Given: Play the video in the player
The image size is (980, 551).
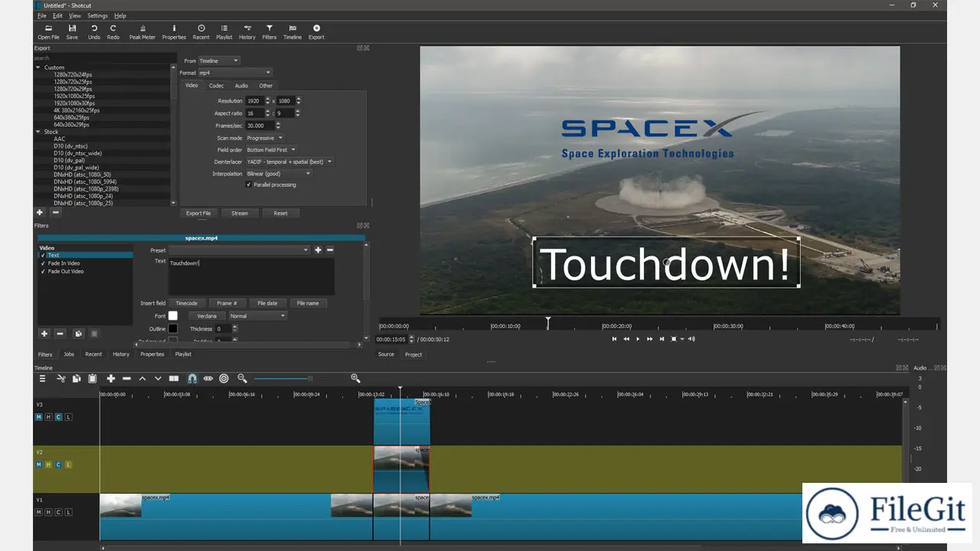Looking at the screenshot, I should tap(638, 338).
